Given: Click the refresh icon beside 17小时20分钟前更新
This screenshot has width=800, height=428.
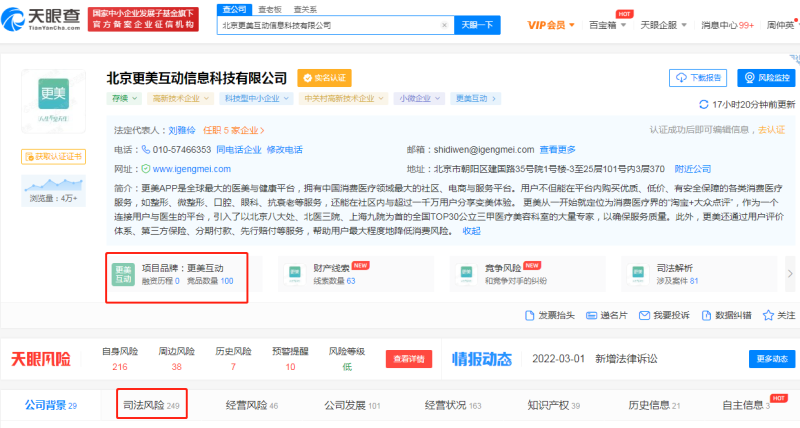Looking at the screenshot, I should pos(704,105).
